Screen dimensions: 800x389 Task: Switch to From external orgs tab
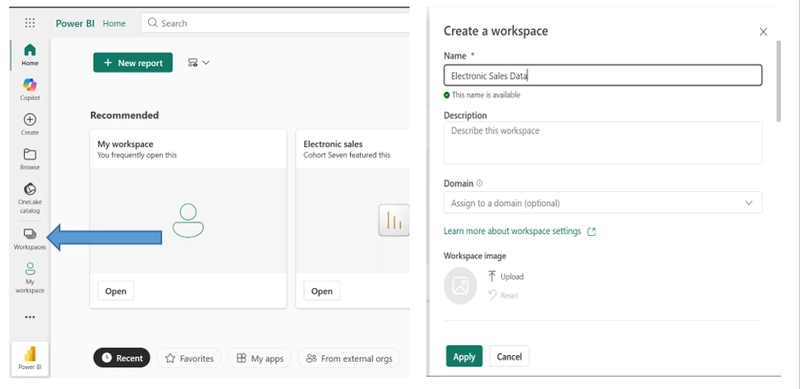coord(349,358)
